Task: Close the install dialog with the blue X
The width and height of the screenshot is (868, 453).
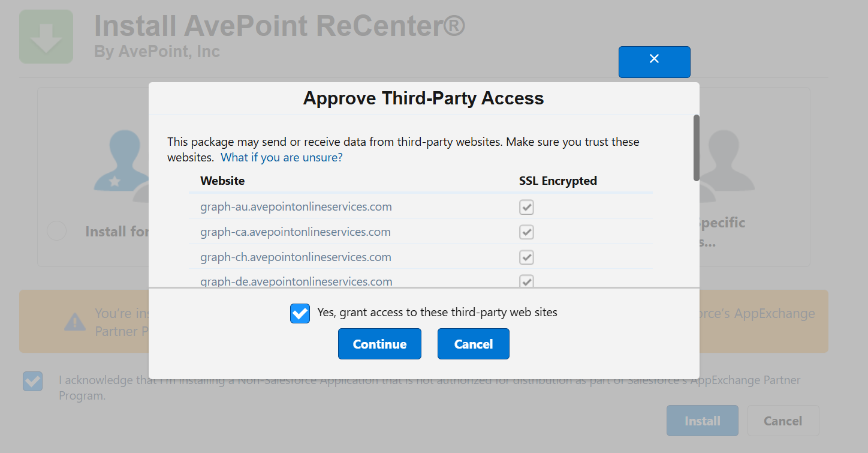Action: coord(654,62)
